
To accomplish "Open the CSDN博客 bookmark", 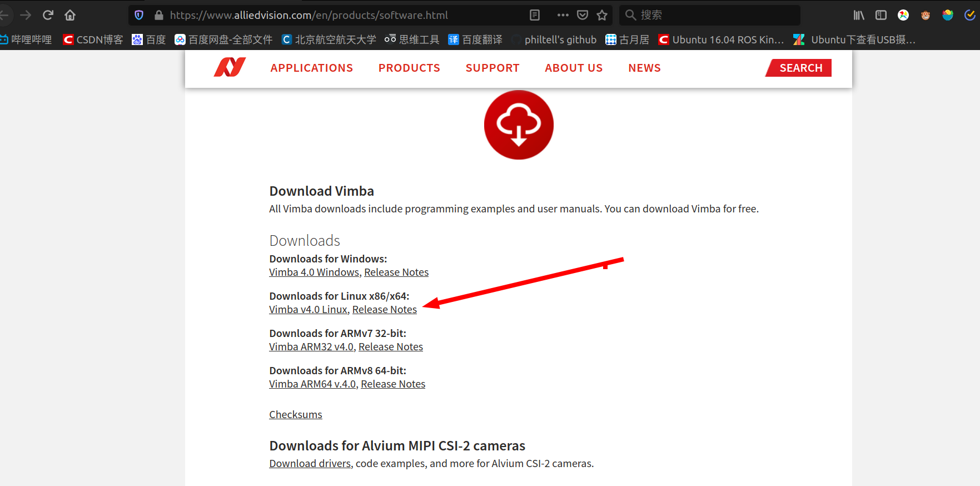I will tap(93, 39).
